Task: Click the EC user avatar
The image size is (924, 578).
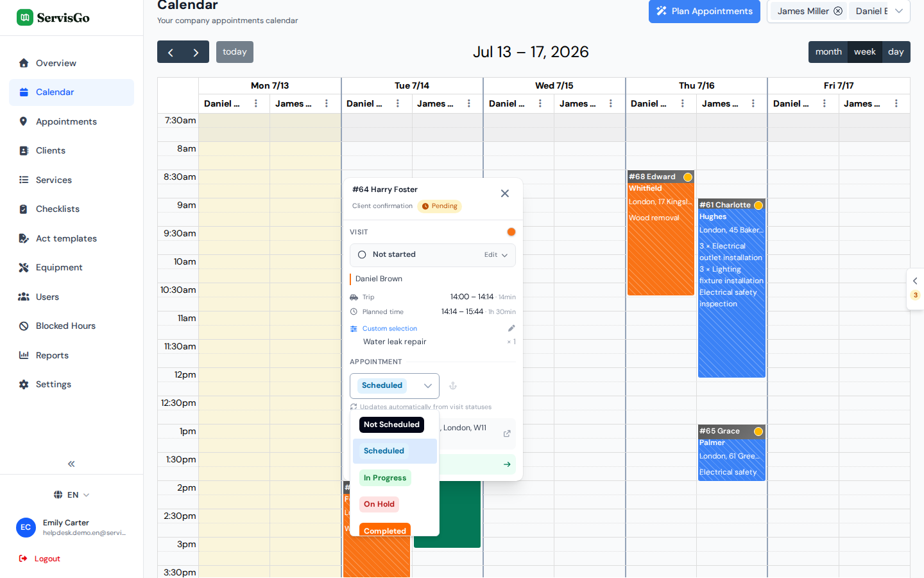Action: [x=26, y=527]
